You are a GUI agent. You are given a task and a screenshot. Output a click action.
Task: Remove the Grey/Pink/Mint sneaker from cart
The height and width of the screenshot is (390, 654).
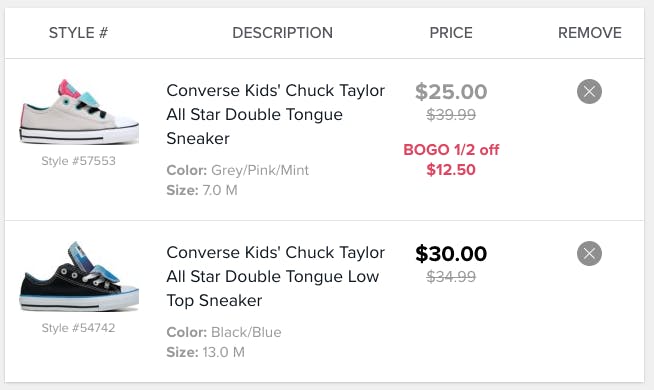[589, 91]
